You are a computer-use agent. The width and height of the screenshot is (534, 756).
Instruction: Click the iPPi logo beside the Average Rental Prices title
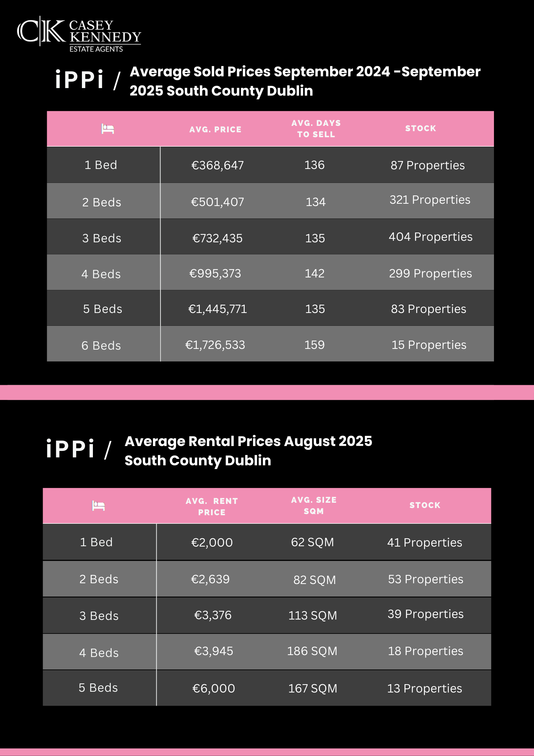coord(71,449)
